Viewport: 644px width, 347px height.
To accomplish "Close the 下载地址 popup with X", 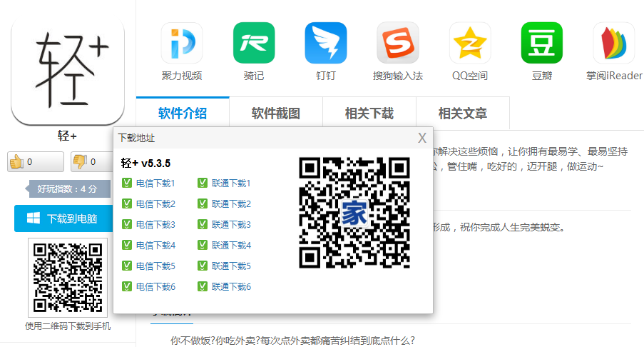I will [x=422, y=138].
